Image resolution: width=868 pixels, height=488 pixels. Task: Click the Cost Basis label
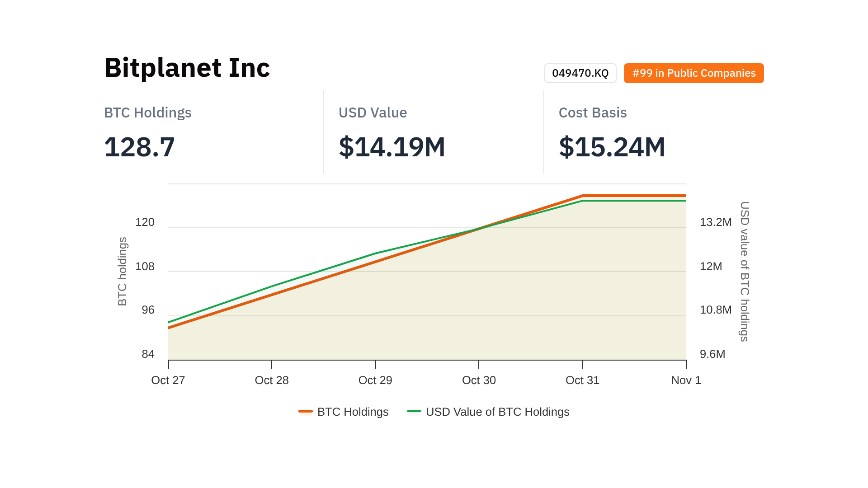[592, 113]
